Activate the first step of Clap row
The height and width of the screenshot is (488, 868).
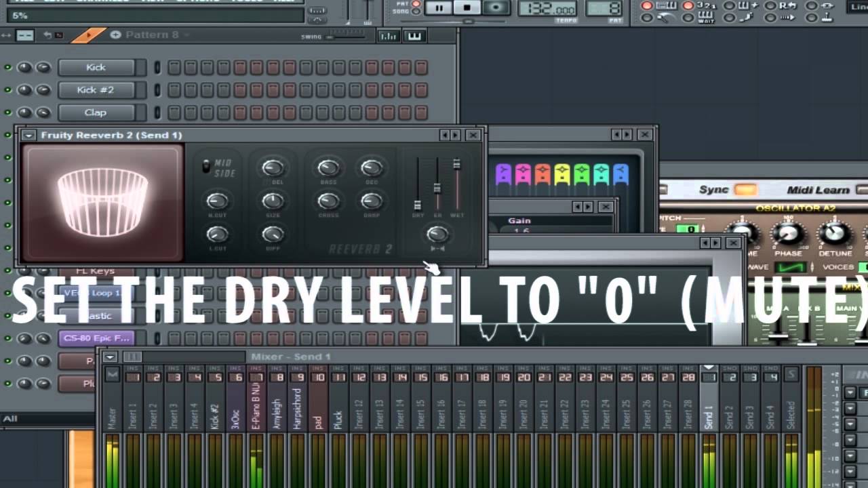click(174, 112)
